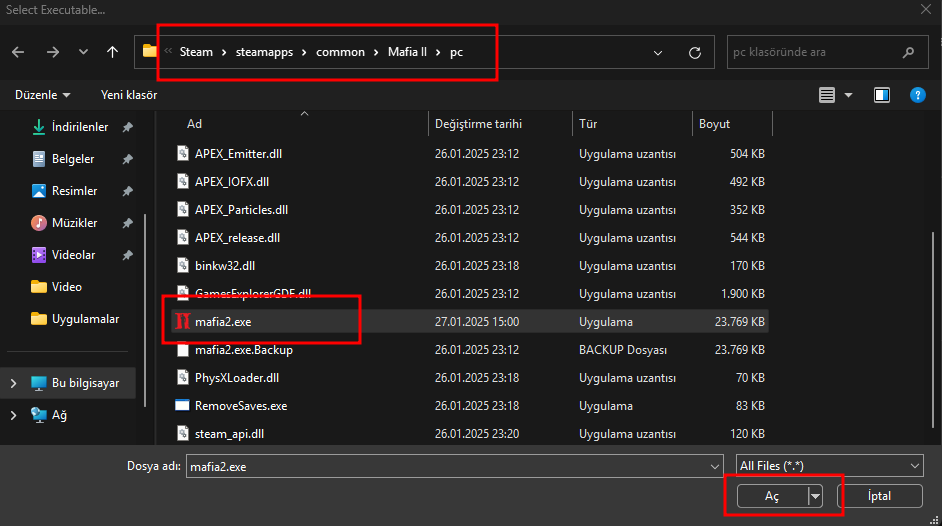Image resolution: width=942 pixels, height=526 pixels.
Task: Expand Bu bilgisayar tree node
Action: click(x=13, y=383)
